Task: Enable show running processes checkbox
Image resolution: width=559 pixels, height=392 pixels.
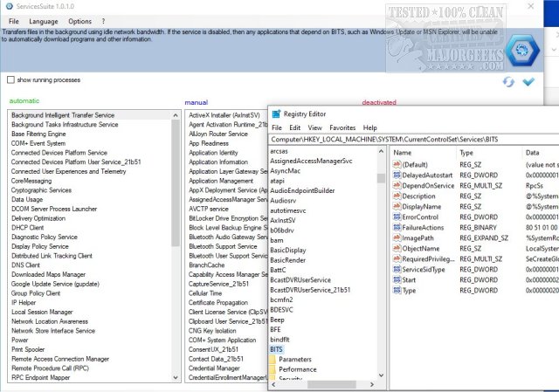Action: (10, 79)
